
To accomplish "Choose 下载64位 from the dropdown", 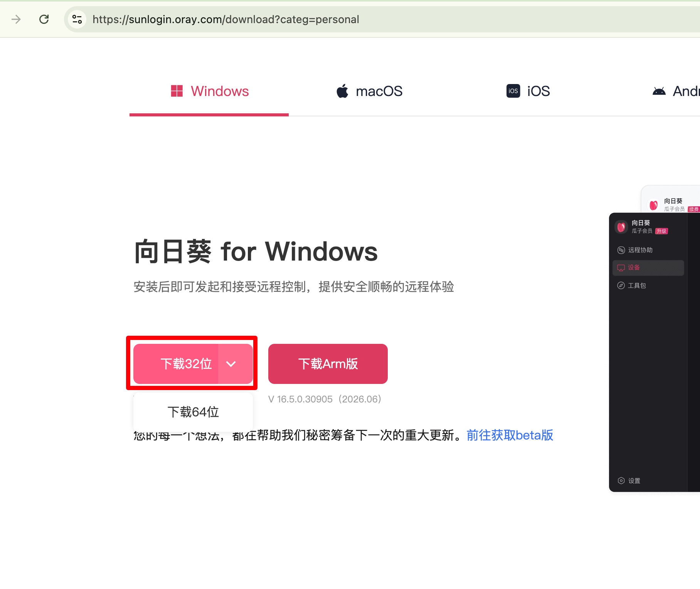I will (x=193, y=412).
